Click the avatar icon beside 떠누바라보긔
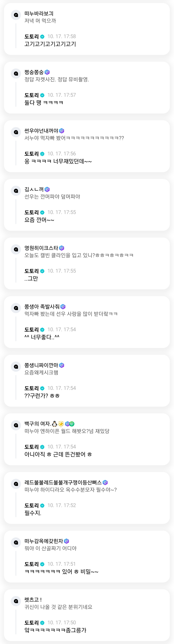The width and height of the screenshot is (174, 644). [16, 15]
